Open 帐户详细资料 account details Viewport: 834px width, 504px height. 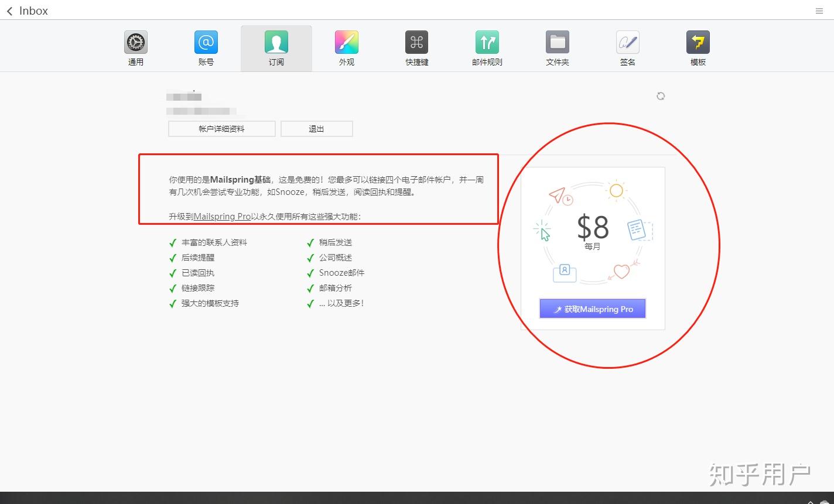(x=222, y=129)
